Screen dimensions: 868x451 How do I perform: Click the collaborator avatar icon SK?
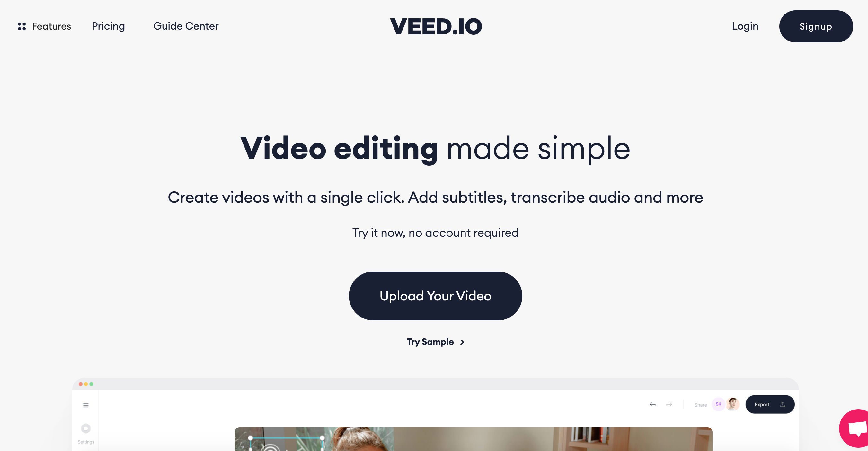pyautogui.click(x=718, y=404)
